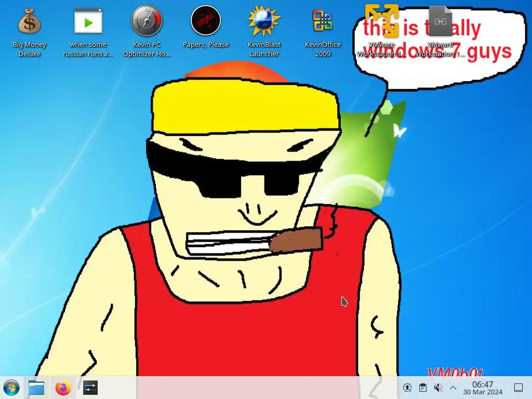Screen dimensions: 532x399
Task: Check the software updates tray icon
Action: pos(407,388)
